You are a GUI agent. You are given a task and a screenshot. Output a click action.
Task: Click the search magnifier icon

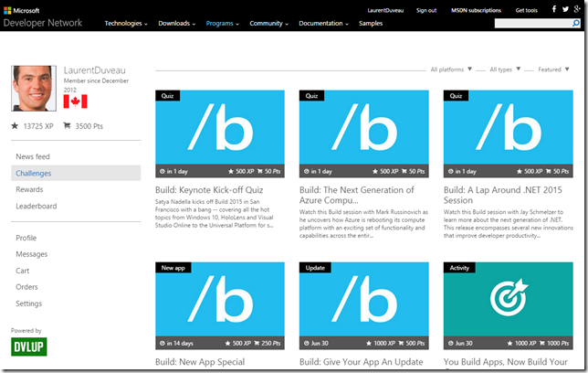pyautogui.click(x=576, y=23)
